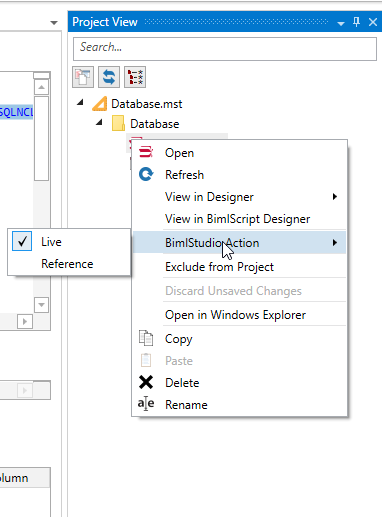Click the scroll down arrow in left panel
Viewport: 382px width, 517px height.
pos(41,305)
